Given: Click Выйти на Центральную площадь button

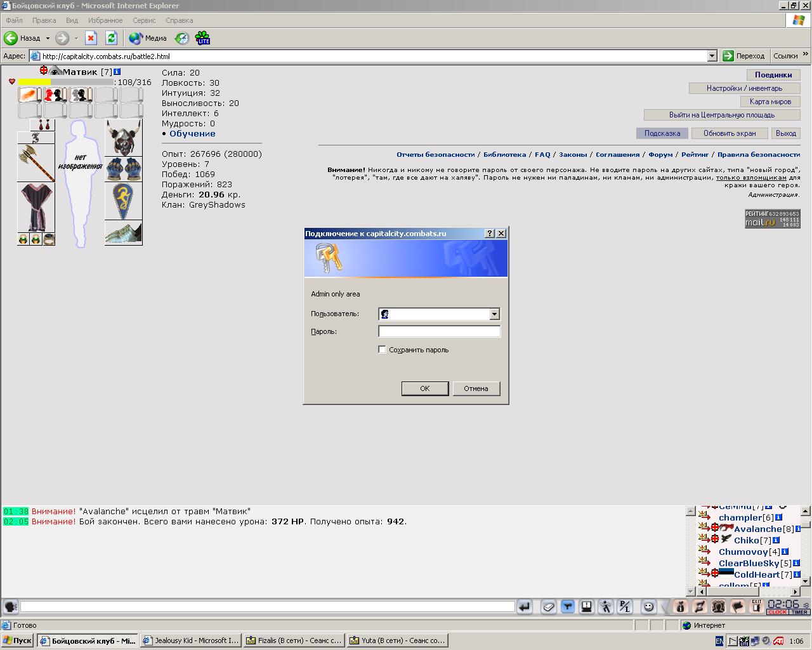Looking at the screenshot, I should point(722,115).
